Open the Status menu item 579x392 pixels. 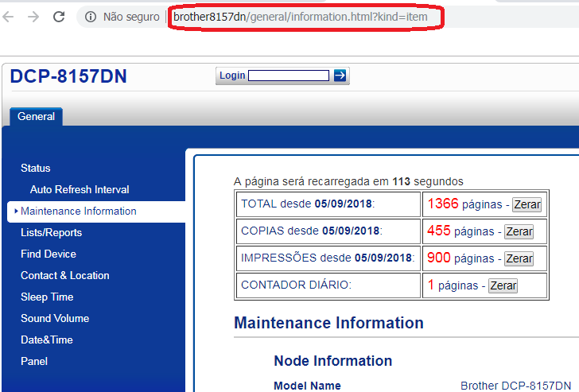click(x=36, y=168)
